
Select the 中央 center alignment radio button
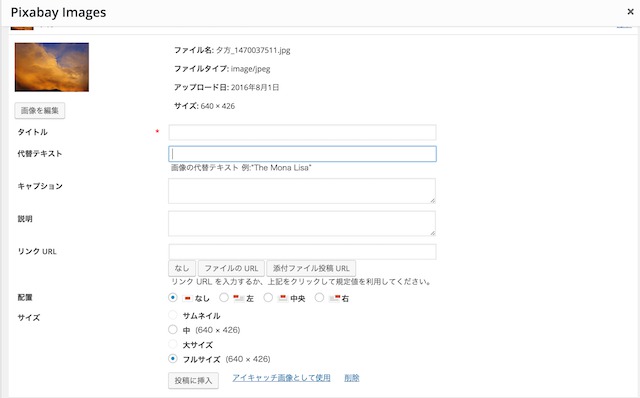(268, 298)
